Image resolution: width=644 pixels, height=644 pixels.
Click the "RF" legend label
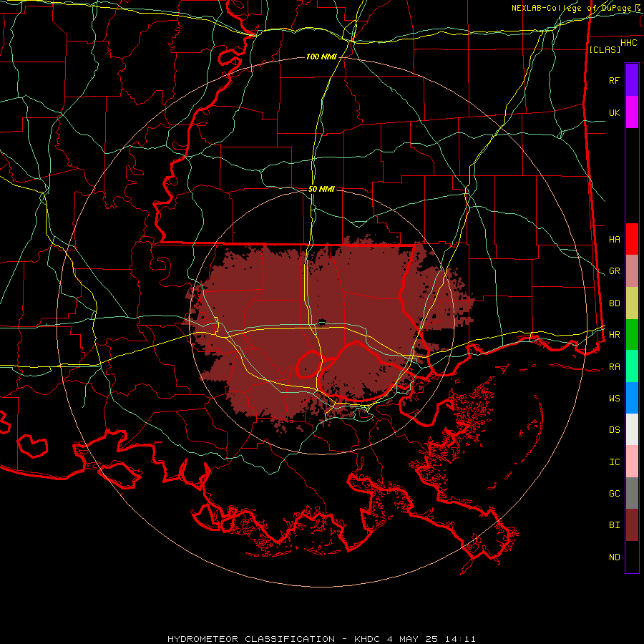coord(614,80)
